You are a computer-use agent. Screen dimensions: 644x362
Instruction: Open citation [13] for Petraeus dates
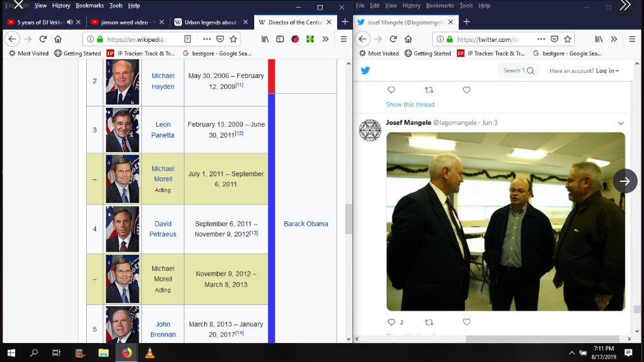tap(254, 233)
